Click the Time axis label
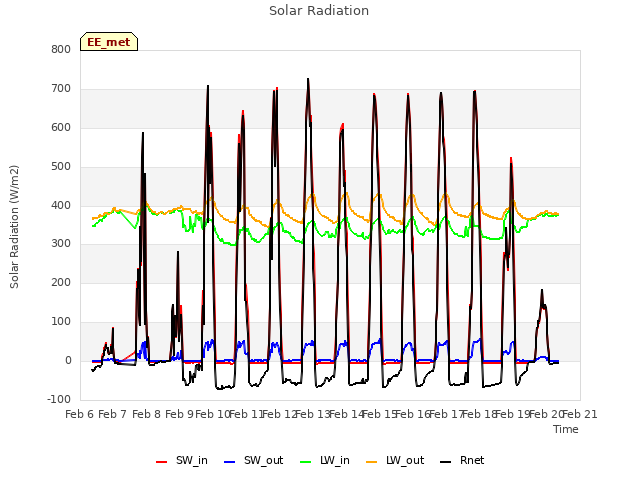 point(566,429)
